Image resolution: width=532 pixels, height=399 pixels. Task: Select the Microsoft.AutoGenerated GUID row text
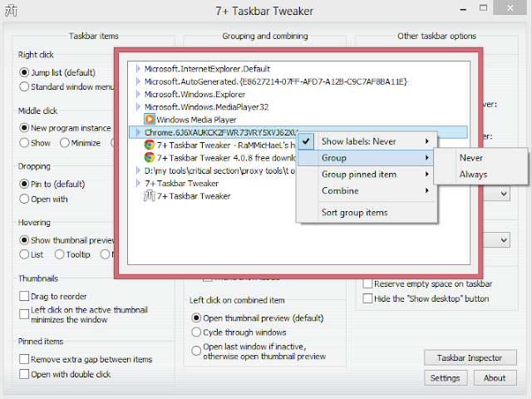pyautogui.click(x=276, y=81)
